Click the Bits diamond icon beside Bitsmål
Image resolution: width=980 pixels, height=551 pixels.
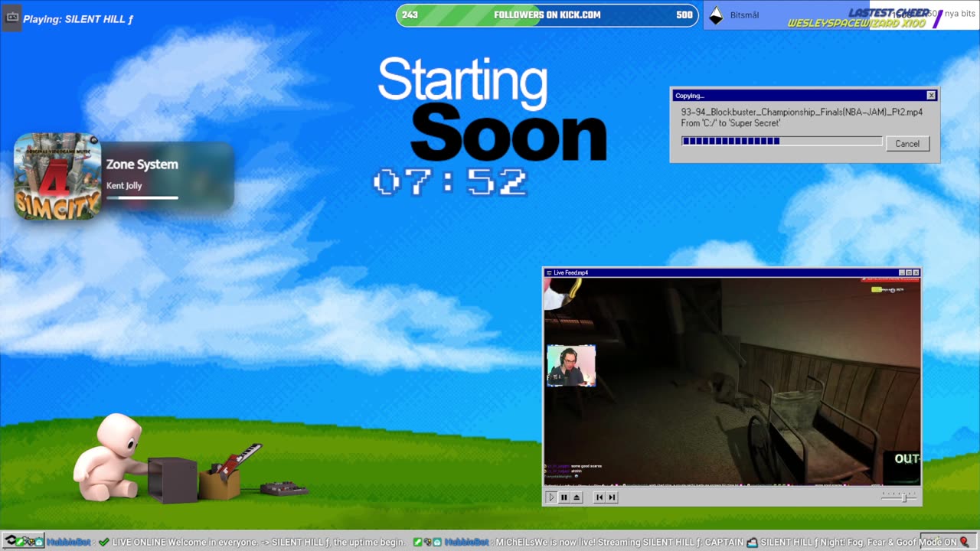pyautogui.click(x=716, y=15)
